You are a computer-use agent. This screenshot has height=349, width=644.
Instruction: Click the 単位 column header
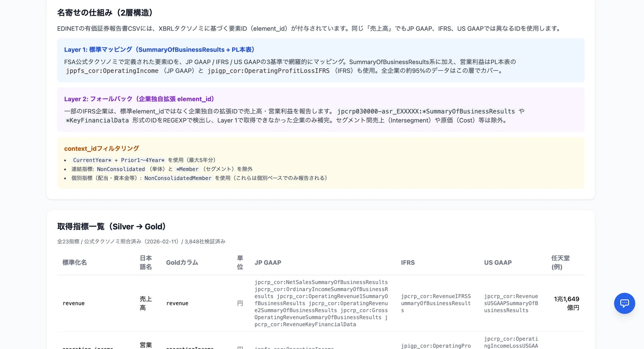240,263
